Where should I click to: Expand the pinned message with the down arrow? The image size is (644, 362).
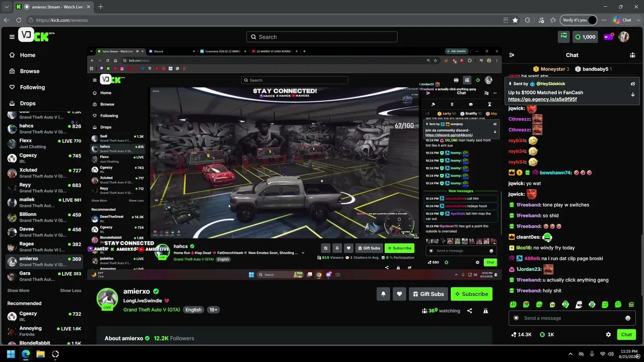[633, 95]
